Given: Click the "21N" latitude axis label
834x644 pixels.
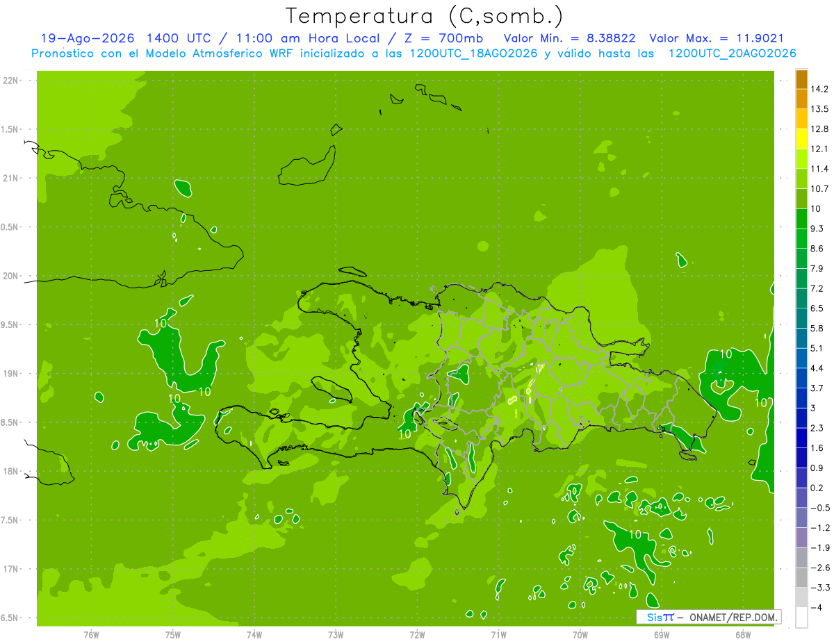Looking at the screenshot, I should 10,179.
